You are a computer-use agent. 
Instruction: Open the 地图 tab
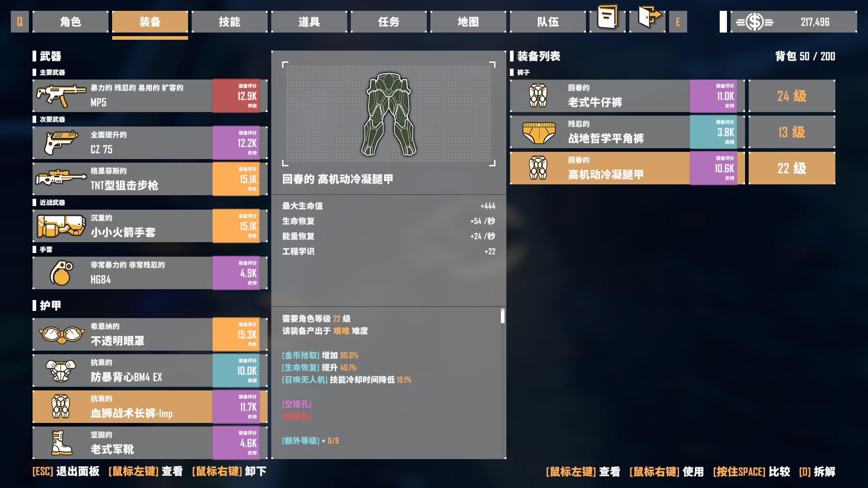click(468, 22)
